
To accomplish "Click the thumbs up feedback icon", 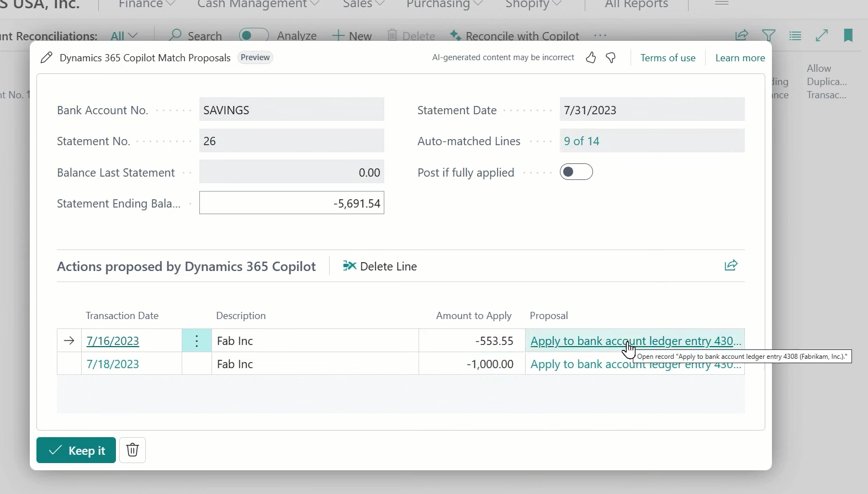I will point(591,58).
